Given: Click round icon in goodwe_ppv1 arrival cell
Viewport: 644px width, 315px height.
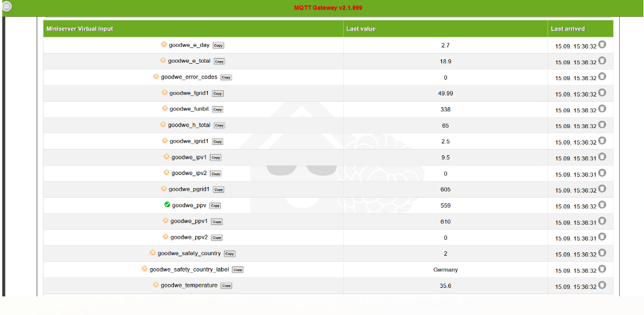Looking at the screenshot, I should pyautogui.click(x=602, y=221).
